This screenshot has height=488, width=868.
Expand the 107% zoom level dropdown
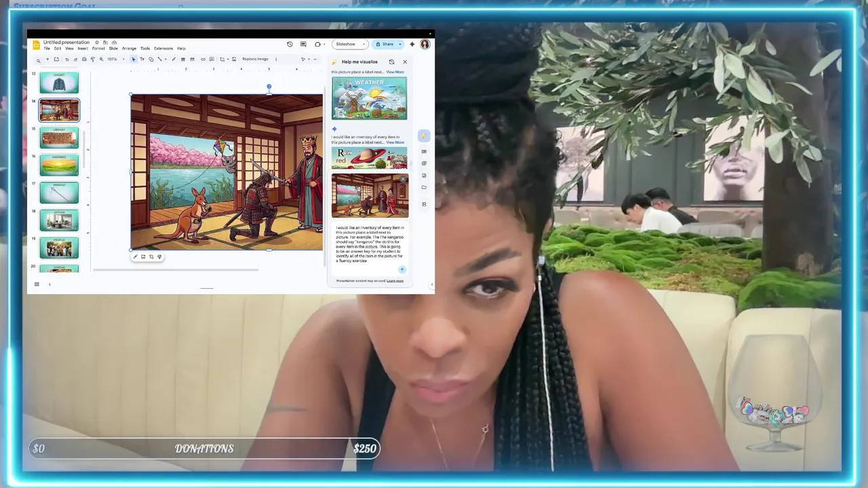point(123,59)
